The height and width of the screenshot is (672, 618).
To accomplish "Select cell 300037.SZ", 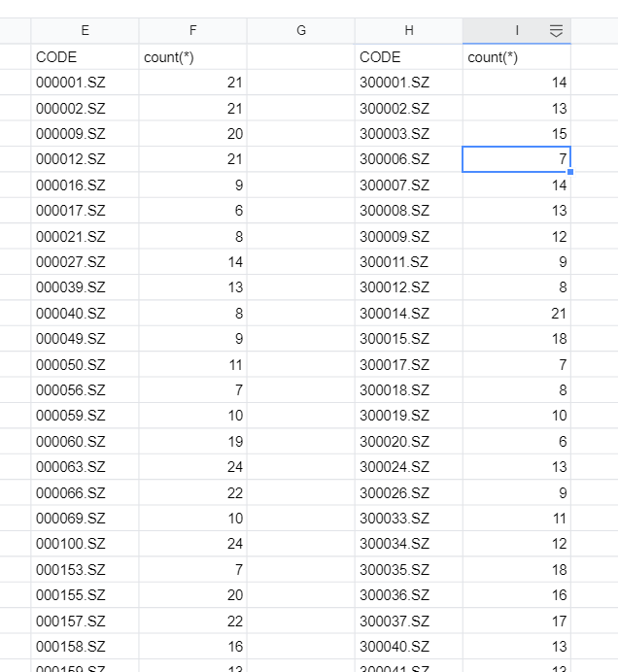I will (x=409, y=621).
